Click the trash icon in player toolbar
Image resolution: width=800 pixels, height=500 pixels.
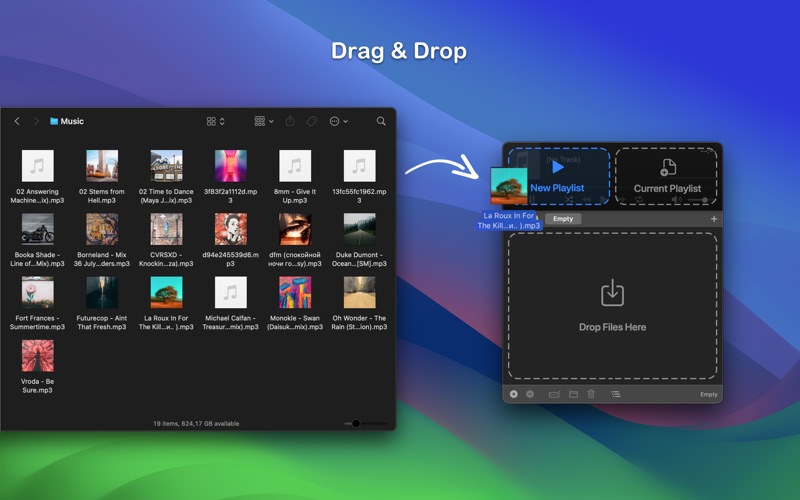(x=591, y=394)
